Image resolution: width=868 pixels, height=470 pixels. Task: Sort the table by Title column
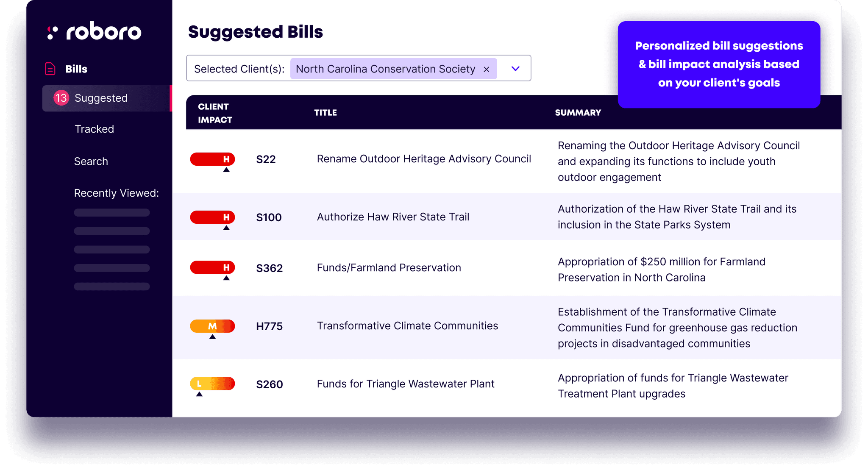[325, 112]
